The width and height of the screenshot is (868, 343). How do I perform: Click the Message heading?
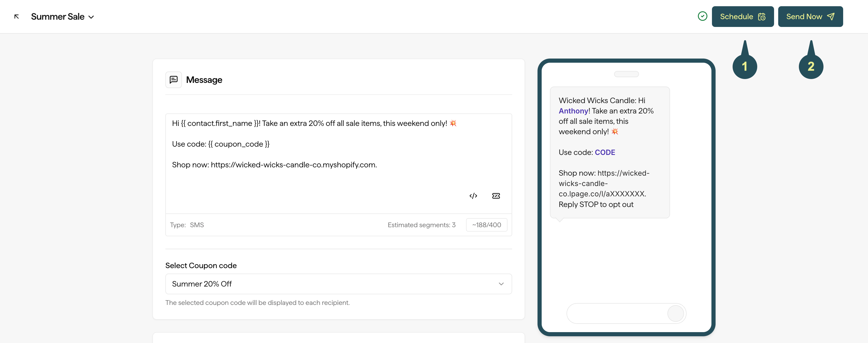tap(204, 80)
